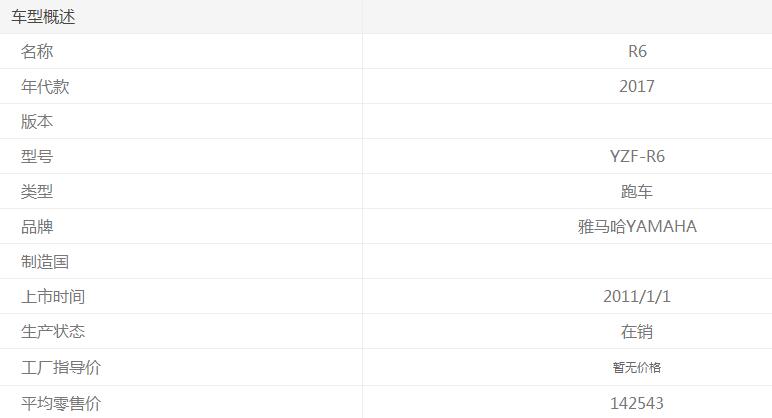Click the 制造国 row label
Image resolution: width=772 pixels, height=418 pixels.
pos(45,262)
